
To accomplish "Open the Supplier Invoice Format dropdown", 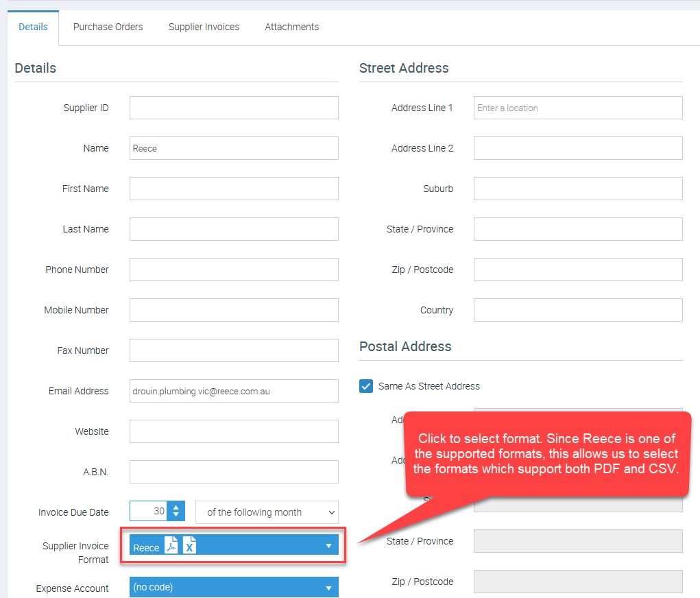I will point(328,546).
